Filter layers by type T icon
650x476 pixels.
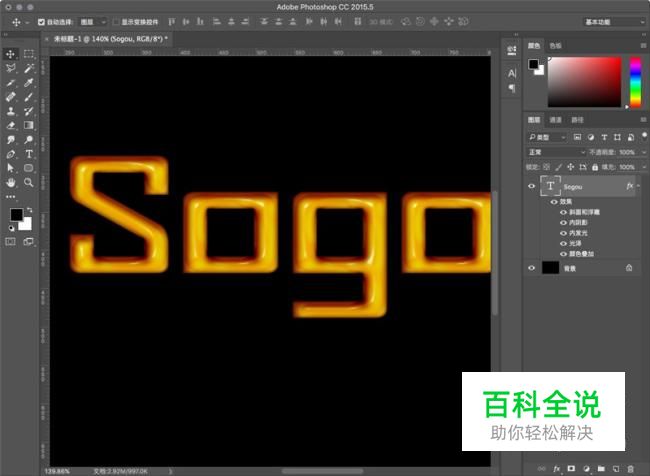(604, 137)
